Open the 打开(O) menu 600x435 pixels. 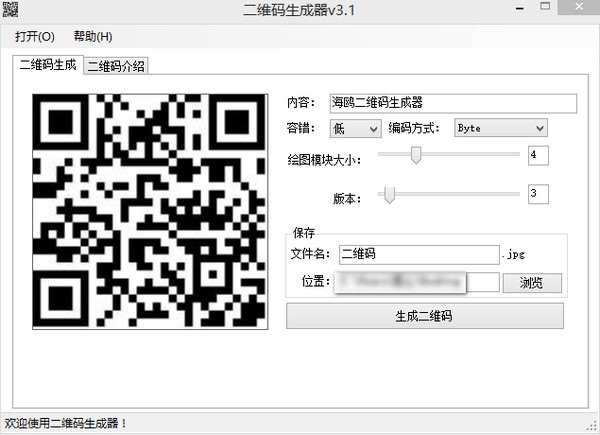tap(35, 37)
